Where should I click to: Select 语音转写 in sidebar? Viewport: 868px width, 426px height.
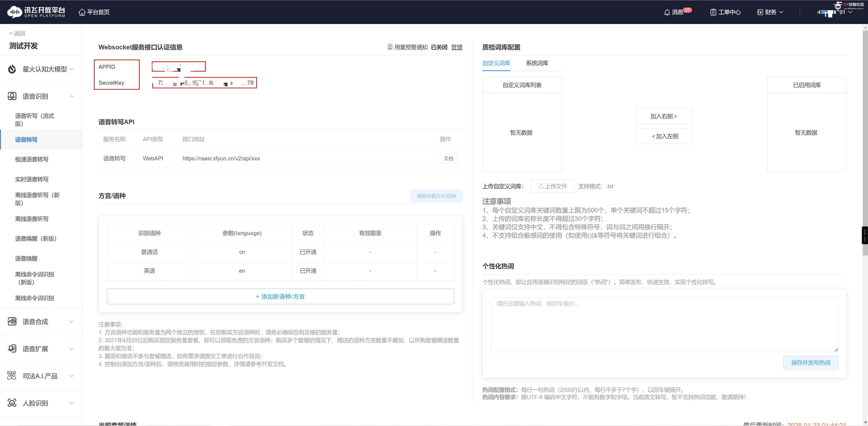(x=26, y=139)
